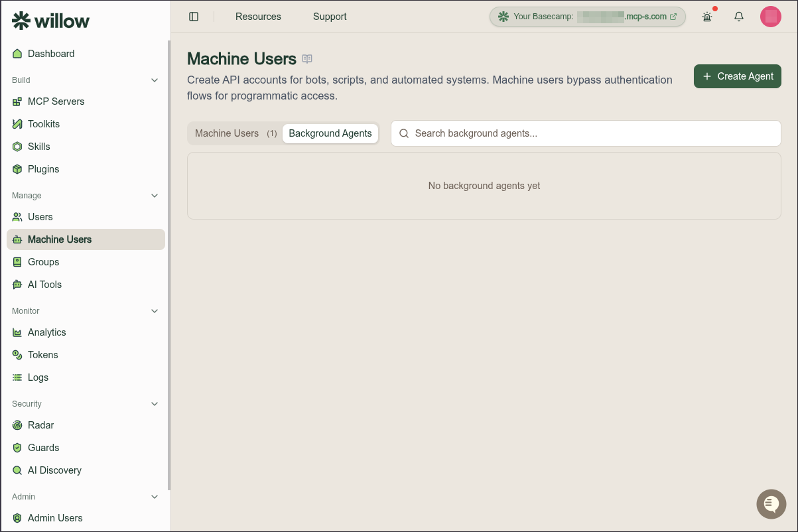
Task: Click the 'No background agents yet' text
Action: pyautogui.click(x=484, y=186)
